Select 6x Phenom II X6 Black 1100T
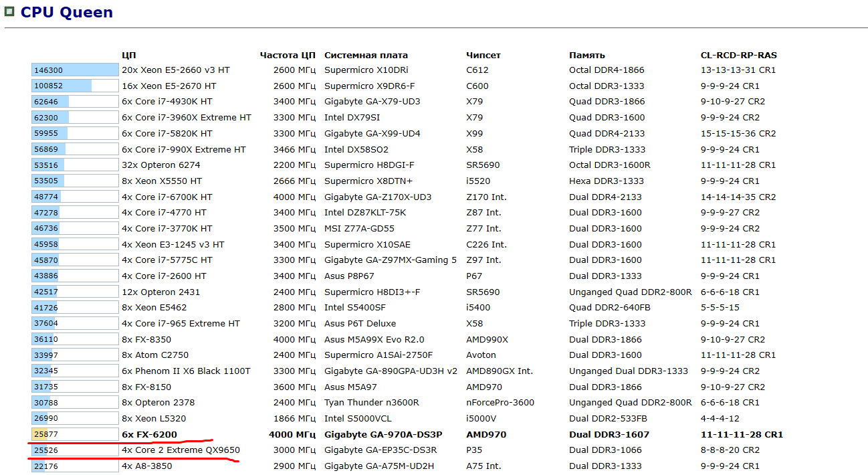The height and width of the screenshot is (475, 868). 186,371
